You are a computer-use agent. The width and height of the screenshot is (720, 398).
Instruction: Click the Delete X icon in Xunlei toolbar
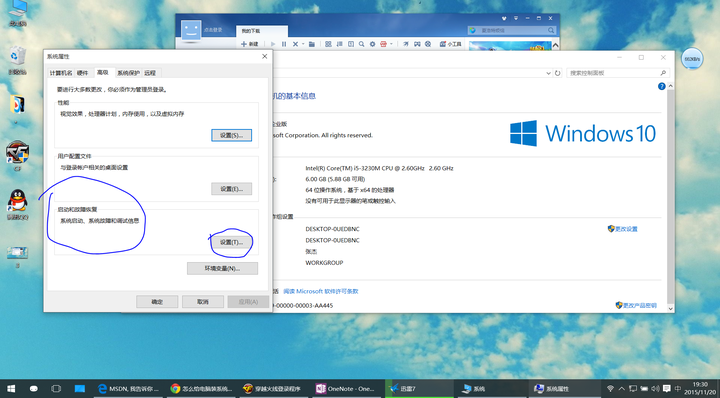point(295,44)
